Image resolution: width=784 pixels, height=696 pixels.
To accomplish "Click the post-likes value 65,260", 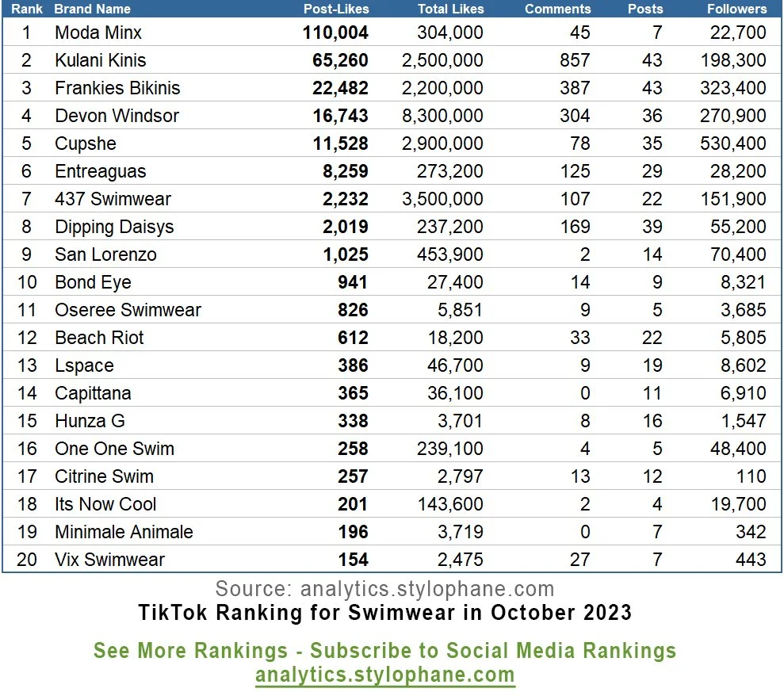I will 341,60.
